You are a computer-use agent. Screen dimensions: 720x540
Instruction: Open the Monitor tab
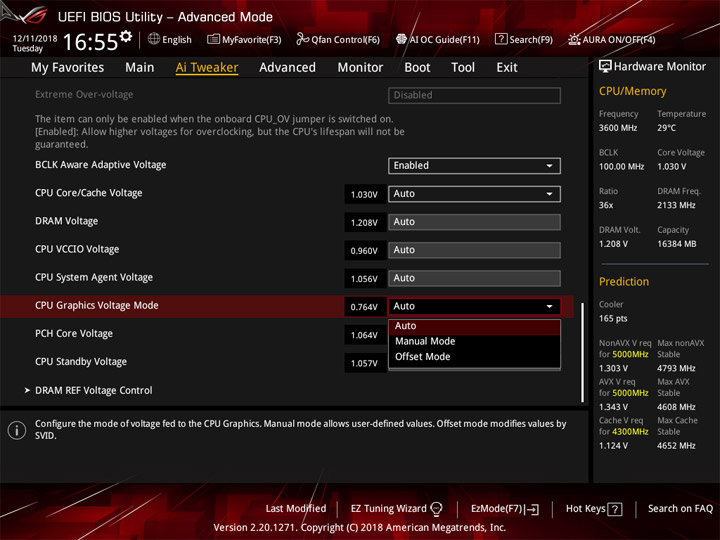360,68
